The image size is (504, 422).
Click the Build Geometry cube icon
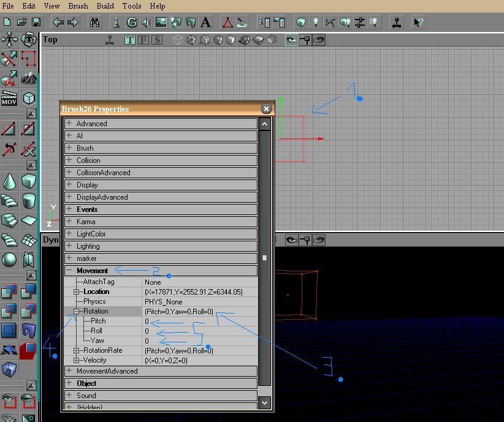(x=301, y=22)
